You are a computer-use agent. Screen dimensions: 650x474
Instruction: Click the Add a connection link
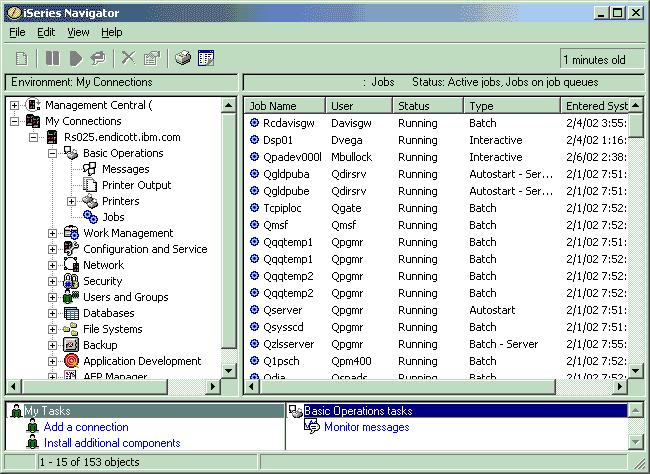point(86,427)
